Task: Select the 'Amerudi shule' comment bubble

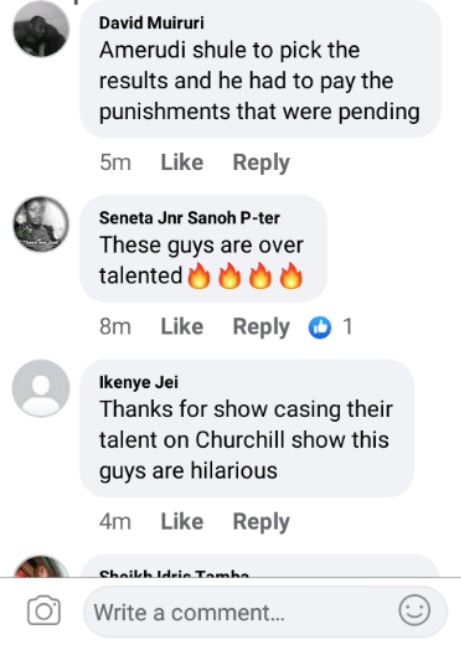Action: tap(260, 69)
